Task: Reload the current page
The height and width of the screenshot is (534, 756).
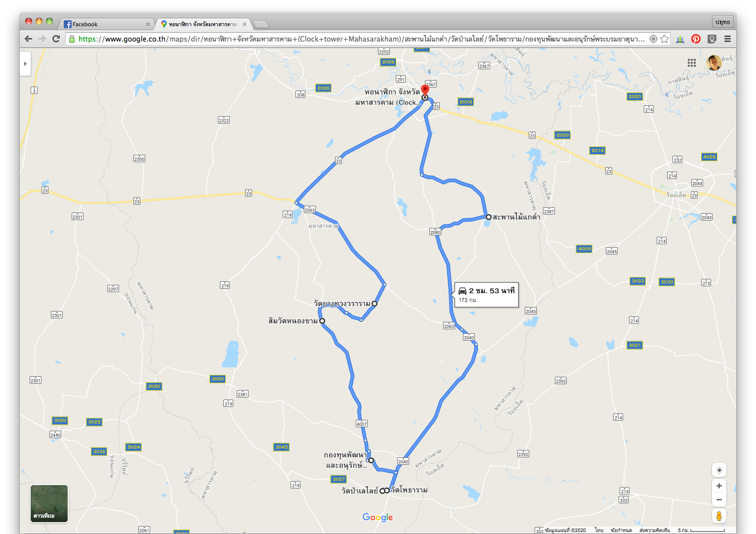Action: (x=56, y=39)
